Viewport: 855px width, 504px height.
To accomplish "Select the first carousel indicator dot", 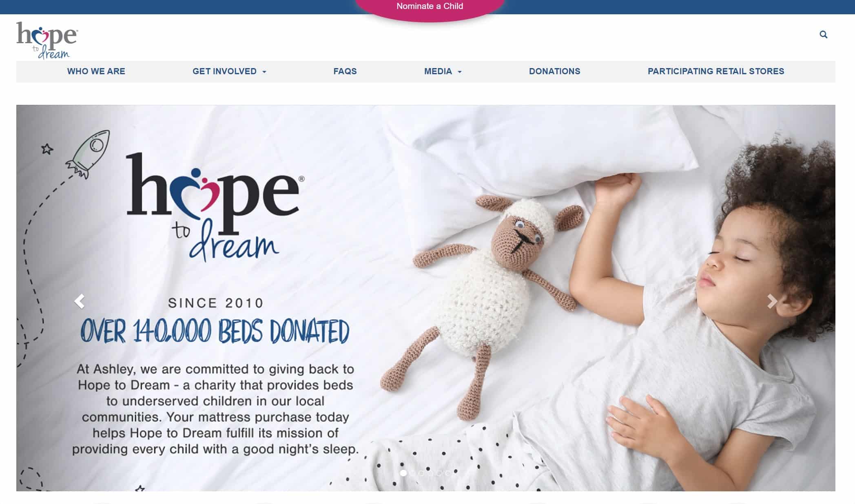I will point(403,473).
